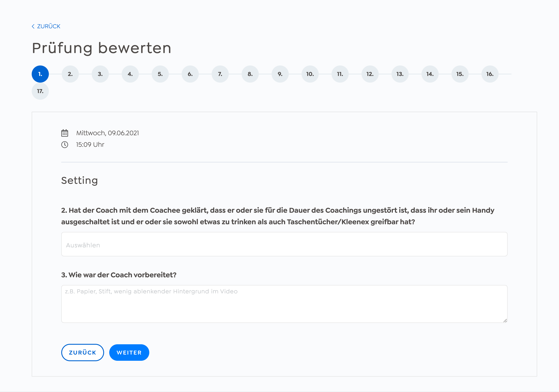Select step 10 in the progress indicator
Viewport: 559px width, 392px height.
(x=310, y=74)
